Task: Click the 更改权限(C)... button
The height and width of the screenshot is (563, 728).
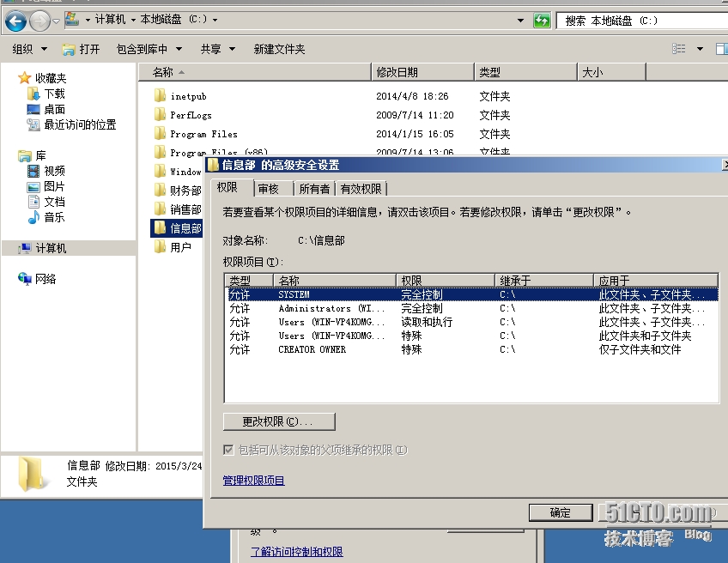Action: click(278, 421)
